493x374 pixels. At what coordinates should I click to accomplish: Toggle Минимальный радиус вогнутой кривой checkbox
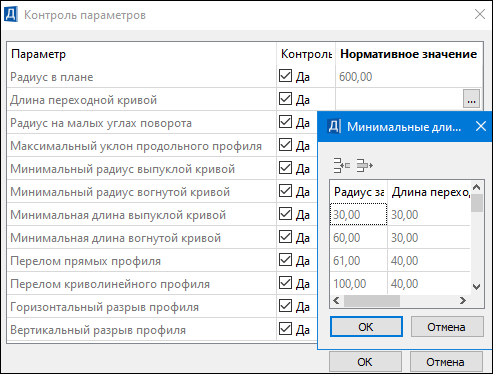coord(285,191)
